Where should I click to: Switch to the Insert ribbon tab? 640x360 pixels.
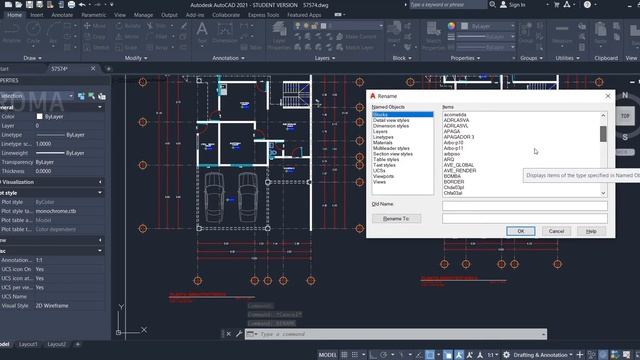pyautogui.click(x=37, y=15)
